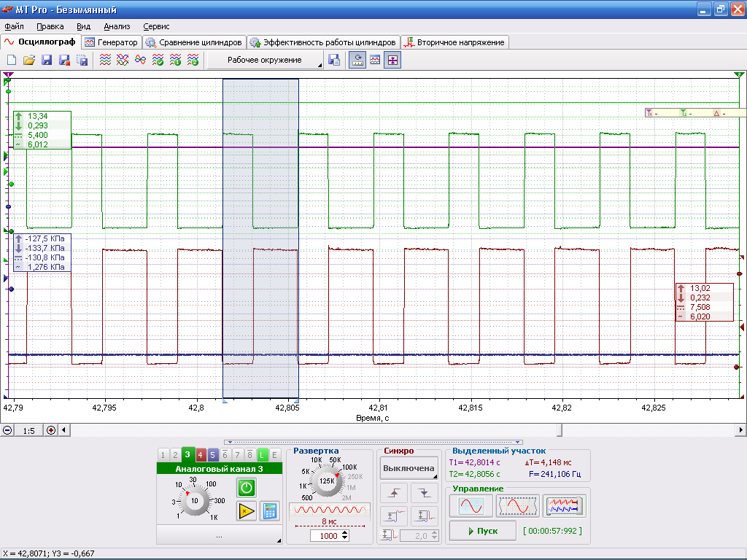Toggle the purple vertical-compress toolbar button
Image resolution: width=747 pixels, height=560 pixels.
tap(392, 60)
